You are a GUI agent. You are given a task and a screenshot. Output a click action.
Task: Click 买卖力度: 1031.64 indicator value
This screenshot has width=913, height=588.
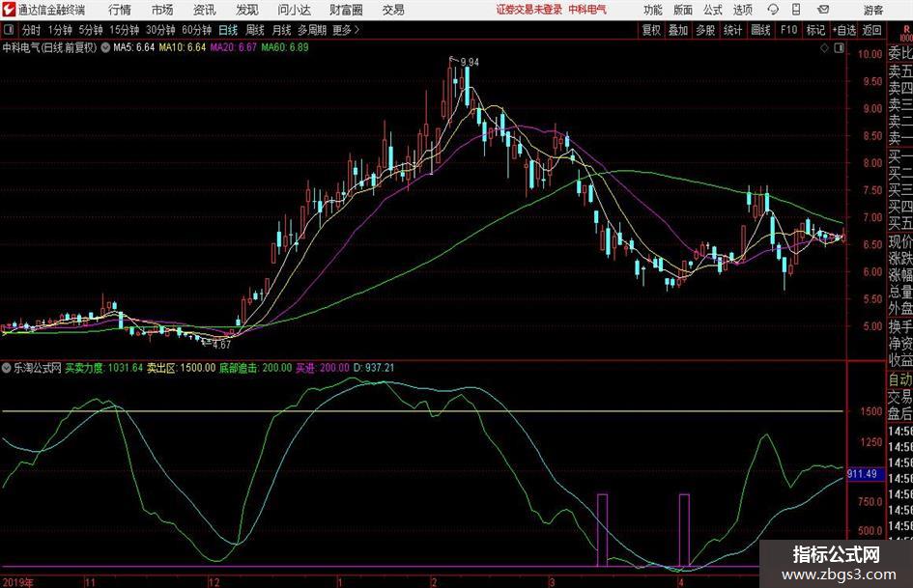click(x=103, y=368)
